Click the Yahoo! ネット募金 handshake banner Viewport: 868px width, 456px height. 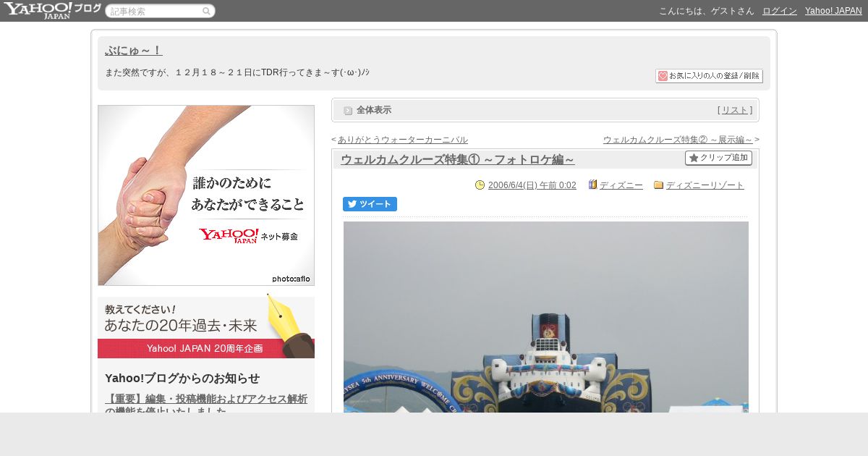point(206,195)
